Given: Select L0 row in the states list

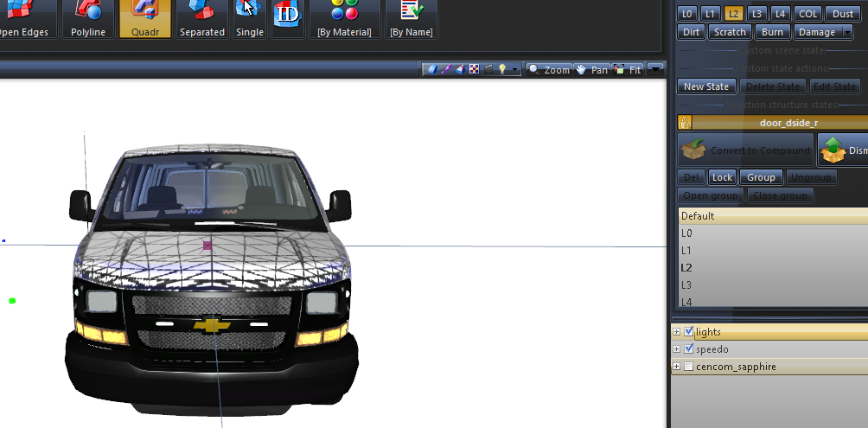Looking at the screenshot, I should (773, 233).
